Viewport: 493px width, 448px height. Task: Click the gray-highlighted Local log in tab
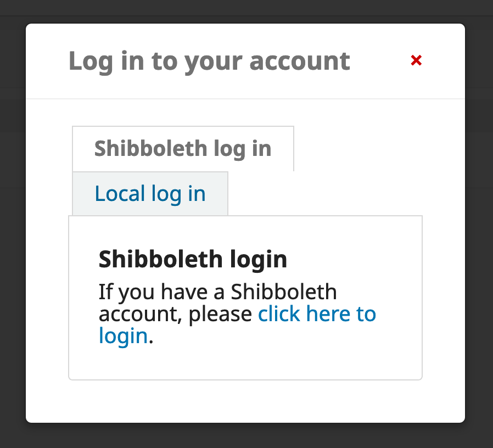click(150, 194)
